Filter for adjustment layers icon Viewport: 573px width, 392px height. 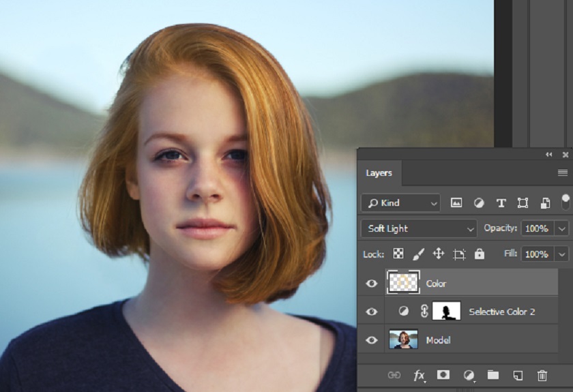(479, 202)
